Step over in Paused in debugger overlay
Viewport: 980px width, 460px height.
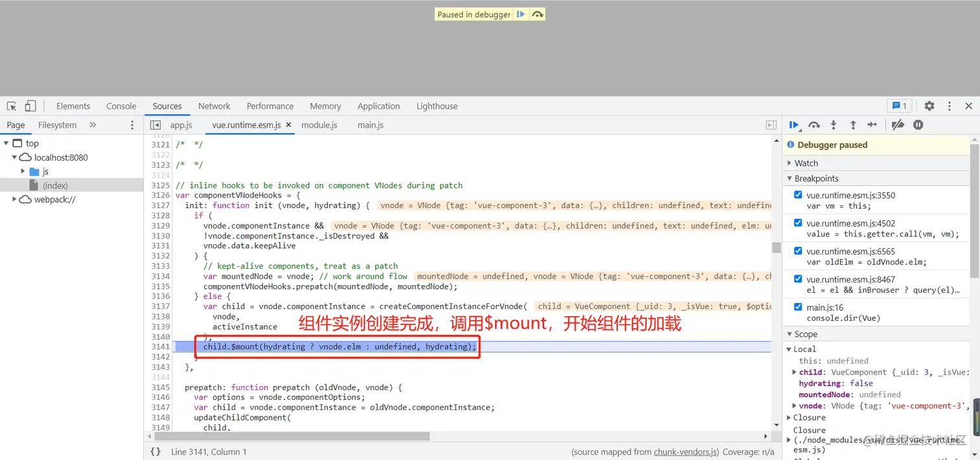pyautogui.click(x=537, y=14)
